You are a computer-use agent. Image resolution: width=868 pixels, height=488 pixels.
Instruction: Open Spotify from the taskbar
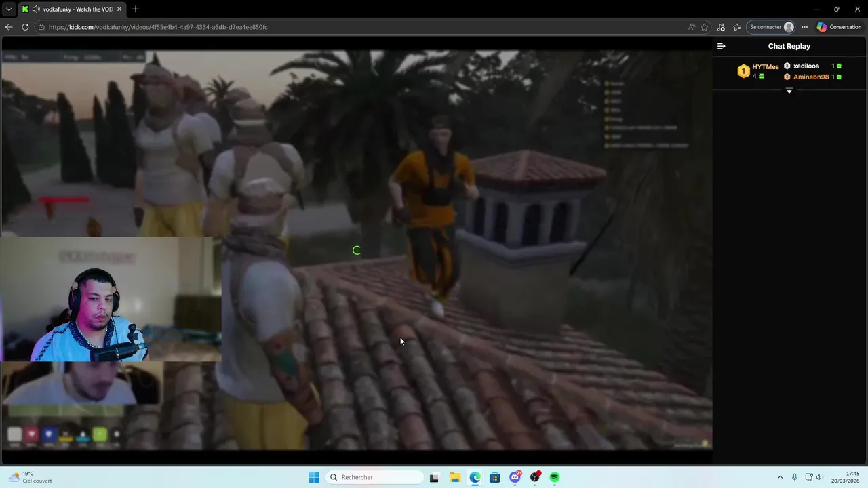pos(555,477)
